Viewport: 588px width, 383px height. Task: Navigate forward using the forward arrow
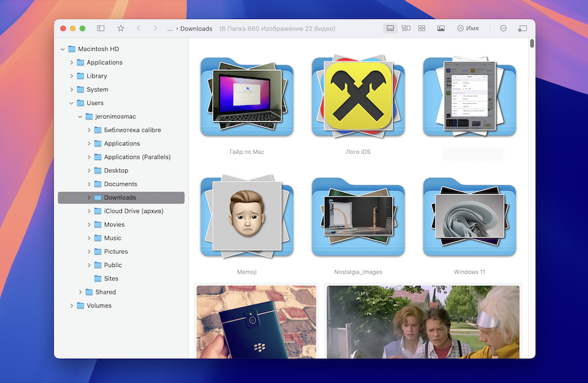pyautogui.click(x=155, y=28)
